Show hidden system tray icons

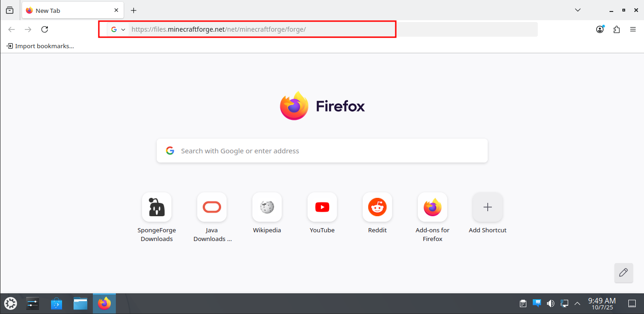point(577,303)
